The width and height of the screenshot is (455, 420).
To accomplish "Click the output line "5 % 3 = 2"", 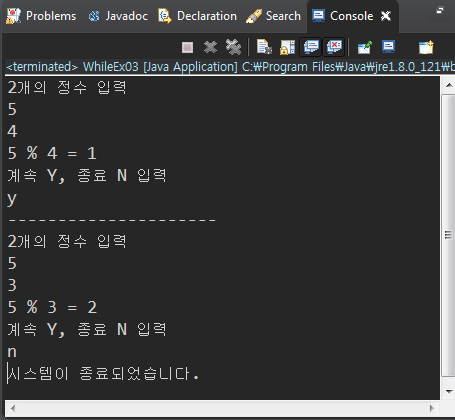I will pos(52,307).
